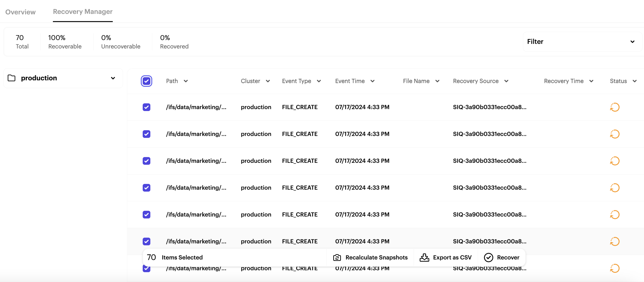Screen dimensions: 644x282
Task: Click Export as CSV text
Action: (x=452, y=258)
